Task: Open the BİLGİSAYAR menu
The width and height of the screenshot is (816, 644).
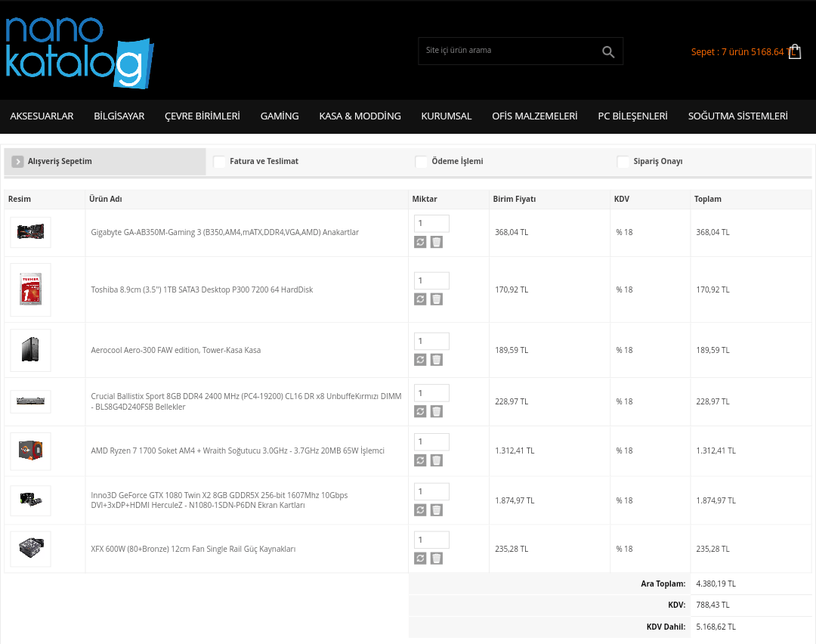Action: coord(119,116)
